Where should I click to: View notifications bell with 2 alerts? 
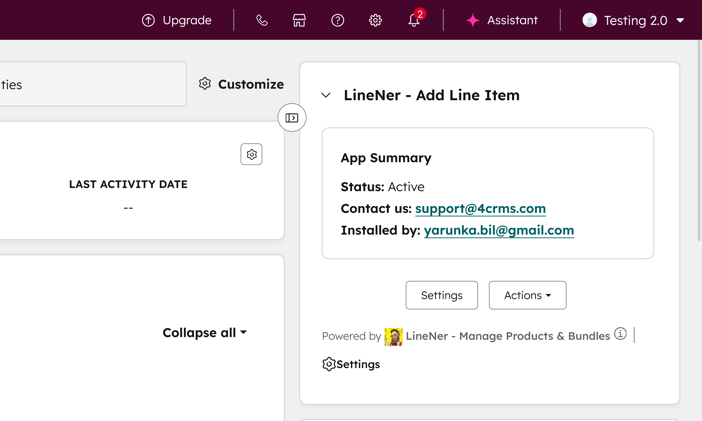point(414,20)
